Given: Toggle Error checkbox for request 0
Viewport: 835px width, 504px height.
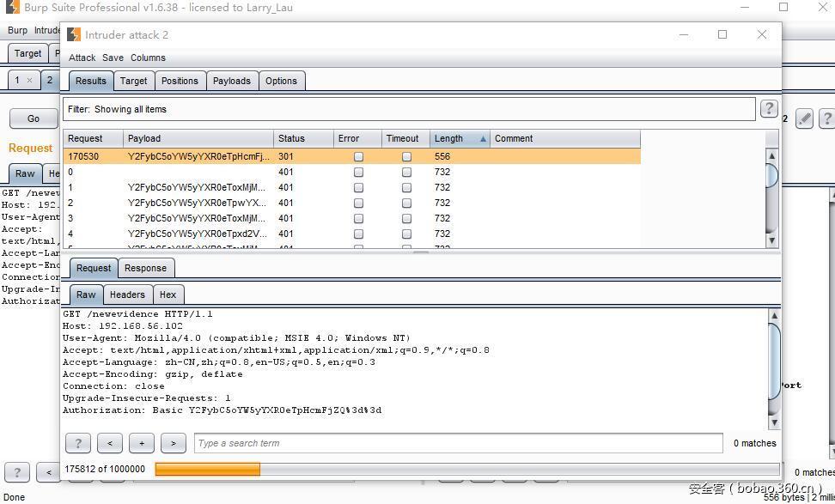Looking at the screenshot, I should [x=358, y=172].
